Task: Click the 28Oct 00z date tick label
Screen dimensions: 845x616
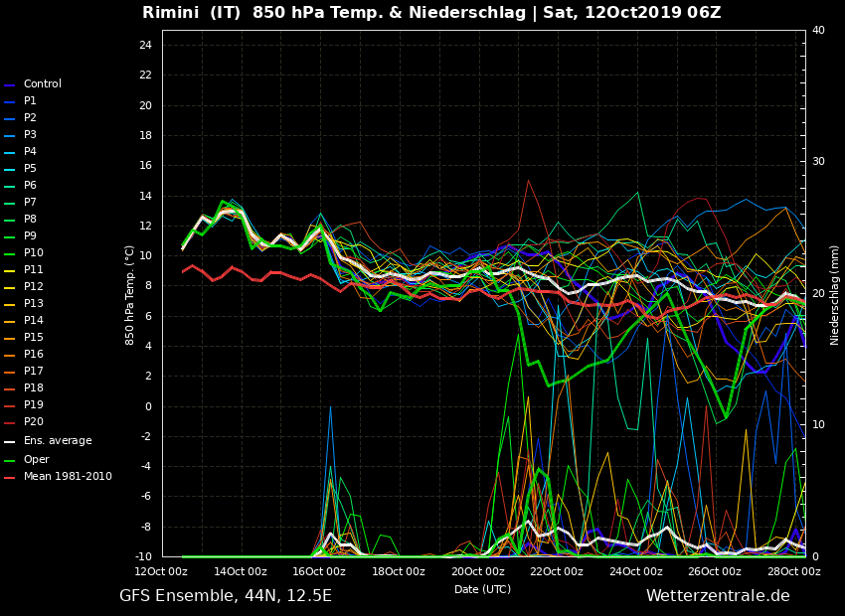Action: [x=794, y=571]
